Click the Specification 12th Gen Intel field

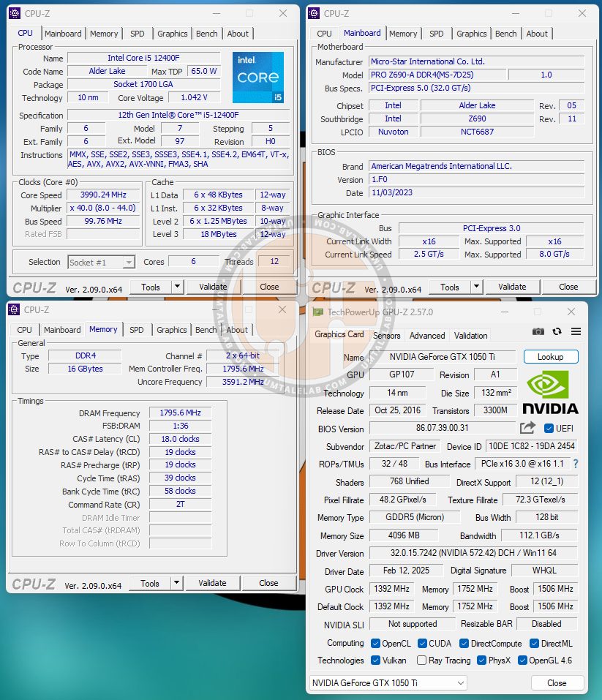178,115
